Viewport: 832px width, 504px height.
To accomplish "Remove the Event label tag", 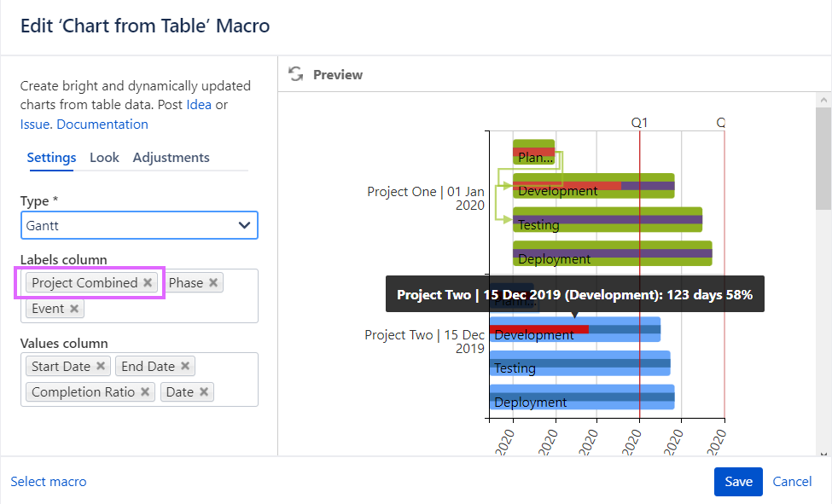I will 74,308.
